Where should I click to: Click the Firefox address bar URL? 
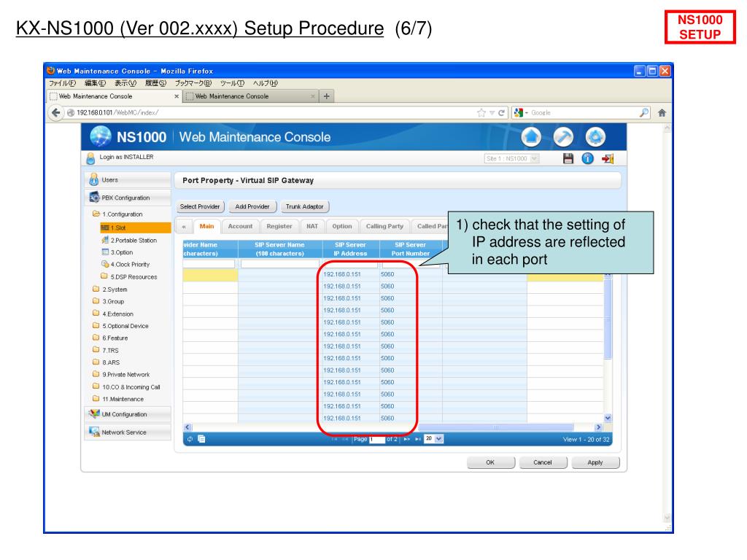(117, 113)
